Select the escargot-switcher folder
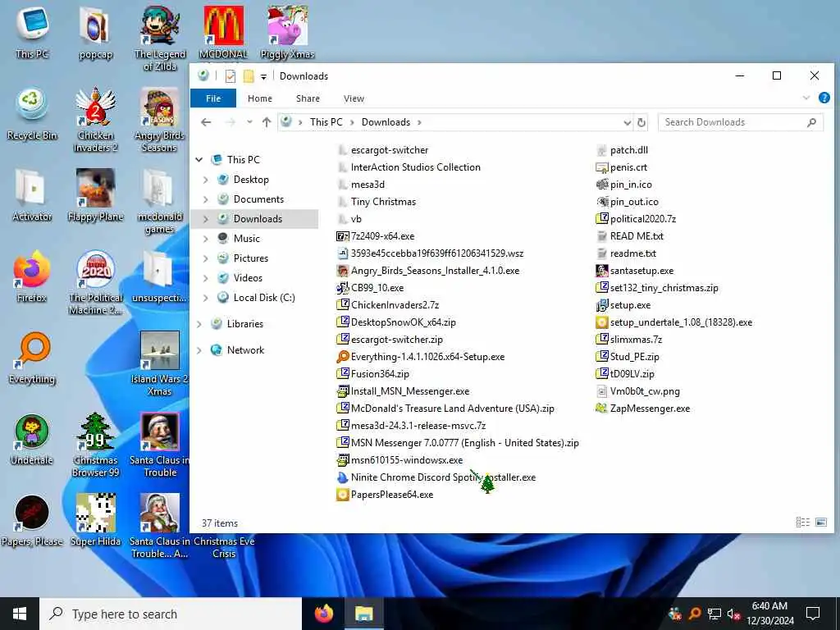The image size is (840, 630). tap(382, 151)
